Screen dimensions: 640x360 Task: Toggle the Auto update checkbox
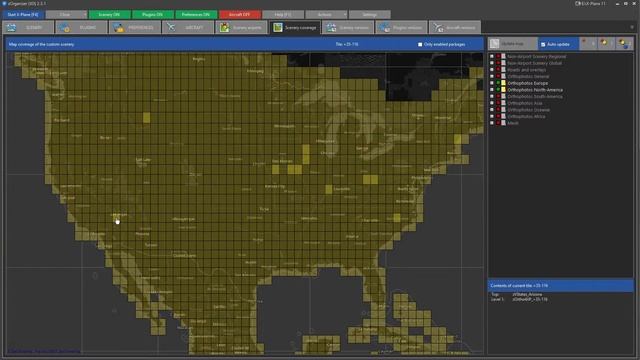(543, 44)
